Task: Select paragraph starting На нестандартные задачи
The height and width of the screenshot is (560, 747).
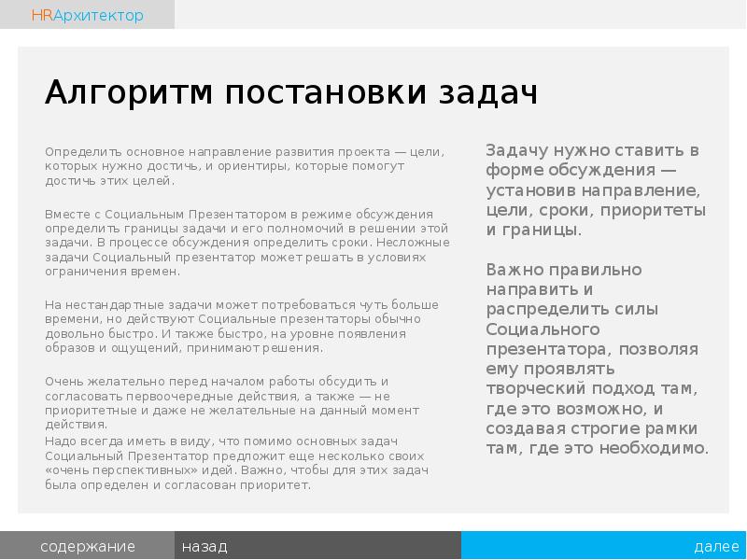Action: tap(242, 327)
